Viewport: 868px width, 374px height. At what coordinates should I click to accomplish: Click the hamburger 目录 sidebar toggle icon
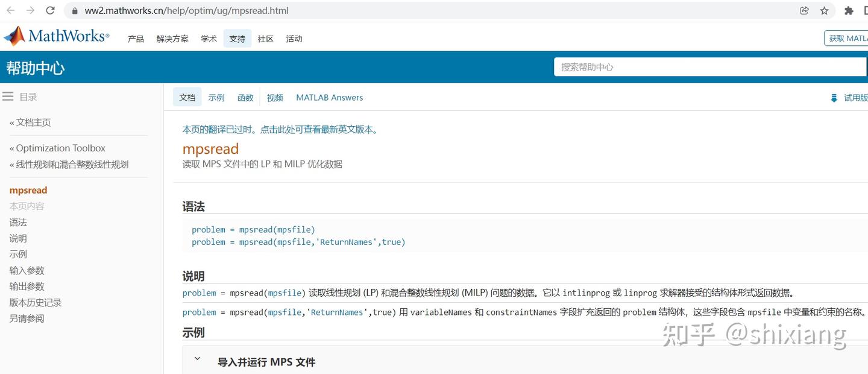click(8, 96)
